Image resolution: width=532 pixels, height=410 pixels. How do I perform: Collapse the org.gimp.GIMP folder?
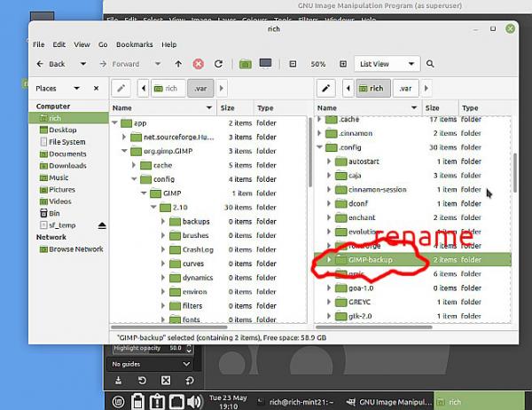click(124, 151)
